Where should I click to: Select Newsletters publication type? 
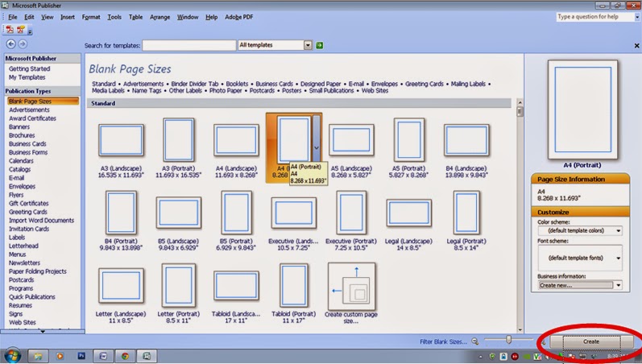pyautogui.click(x=24, y=263)
